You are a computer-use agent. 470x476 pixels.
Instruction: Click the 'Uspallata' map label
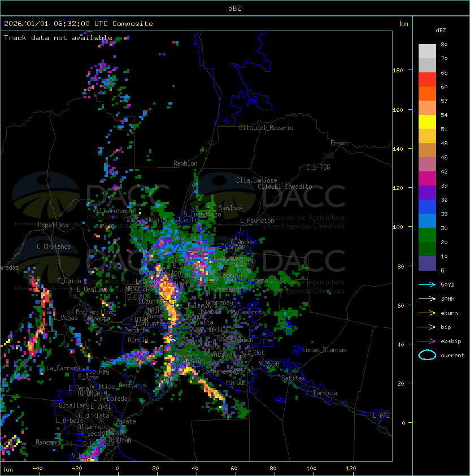pyautogui.click(x=53, y=225)
